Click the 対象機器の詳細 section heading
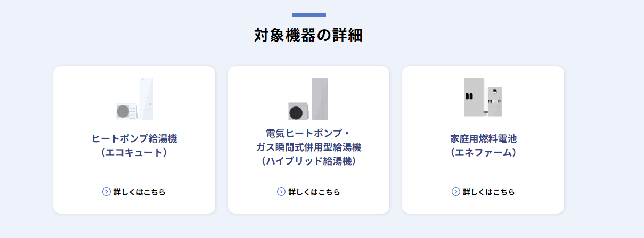 pos(308,36)
